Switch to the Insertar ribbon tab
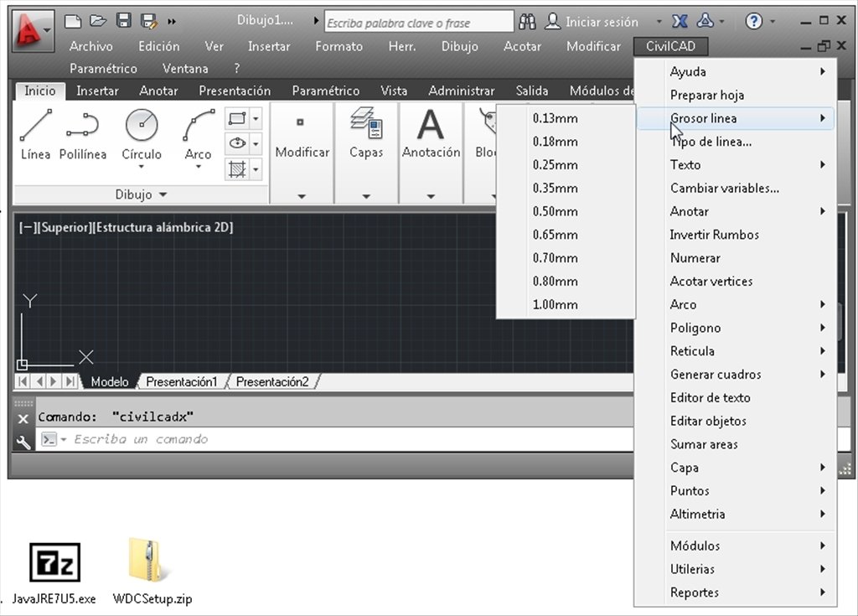Viewport: 858px width, 616px height. [x=97, y=91]
